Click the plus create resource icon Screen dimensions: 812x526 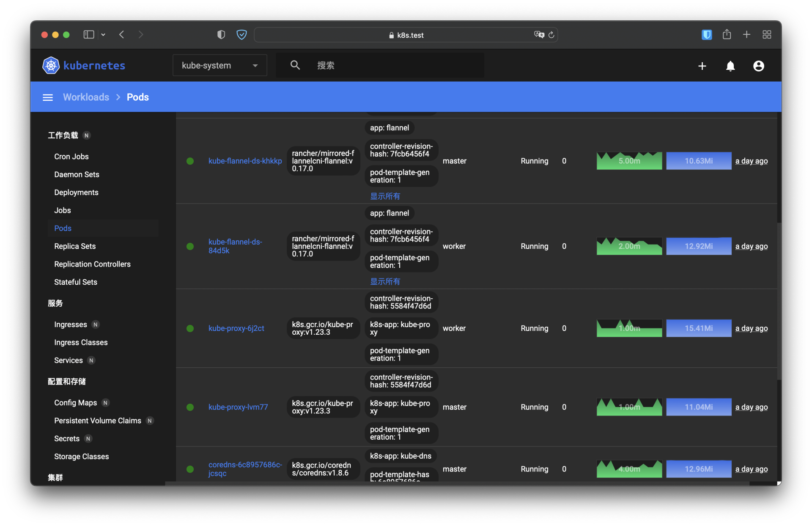click(x=702, y=66)
